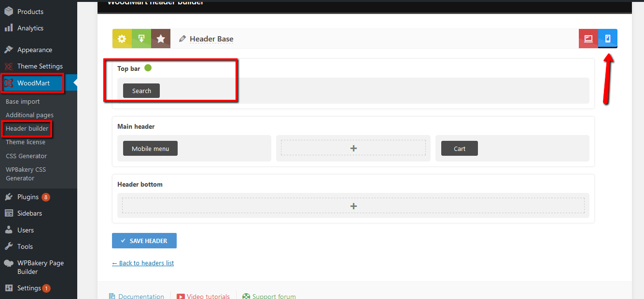Viewport: 644px width, 299px height.
Task: Click the Mobile menu element button
Action: click(150, 149)
